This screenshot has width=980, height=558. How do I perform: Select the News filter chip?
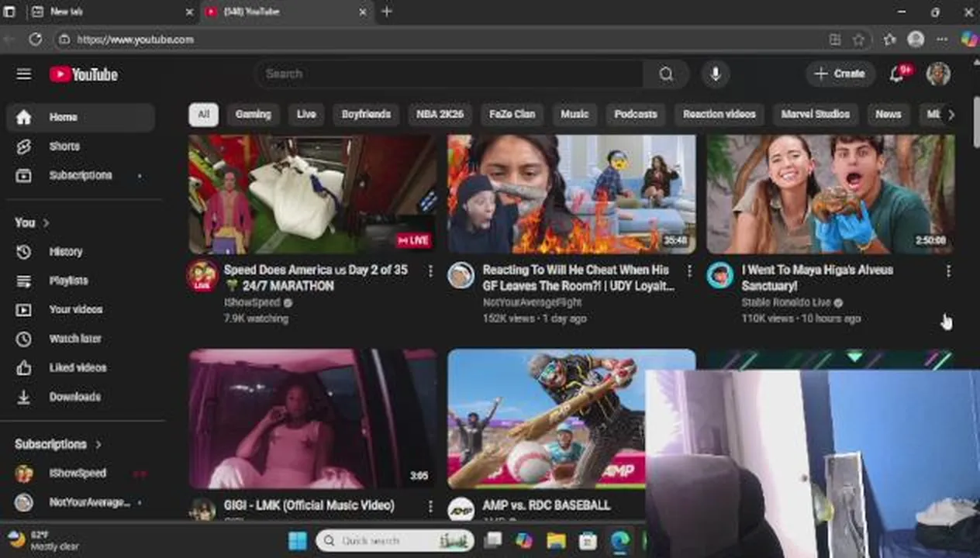[889, 115]
